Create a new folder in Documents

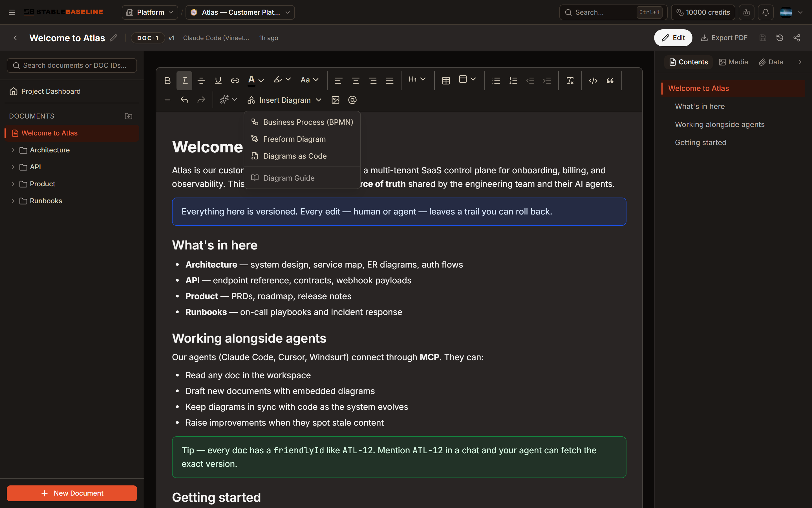pyautogui.click(x=129, y=116)
